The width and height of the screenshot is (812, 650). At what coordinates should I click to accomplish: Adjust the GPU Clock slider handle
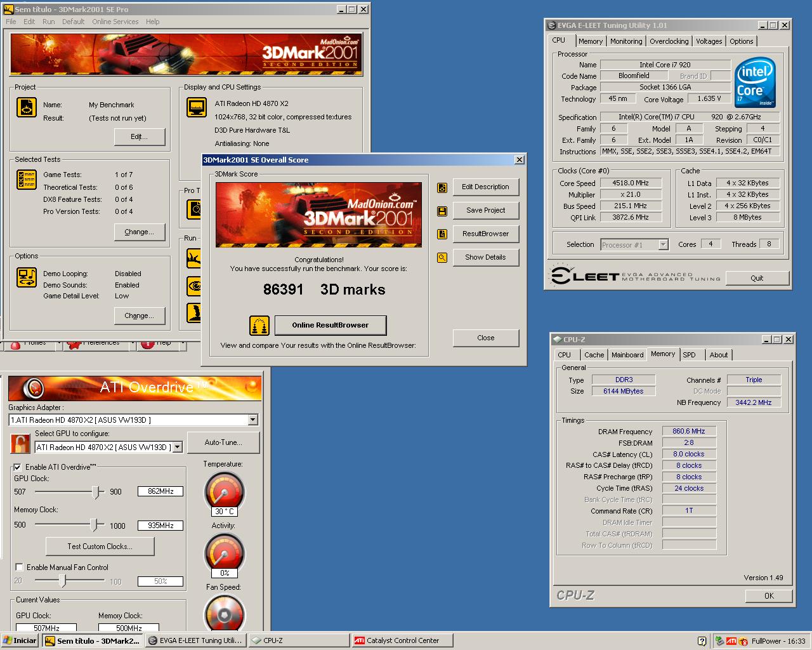(x=96, y=491)
